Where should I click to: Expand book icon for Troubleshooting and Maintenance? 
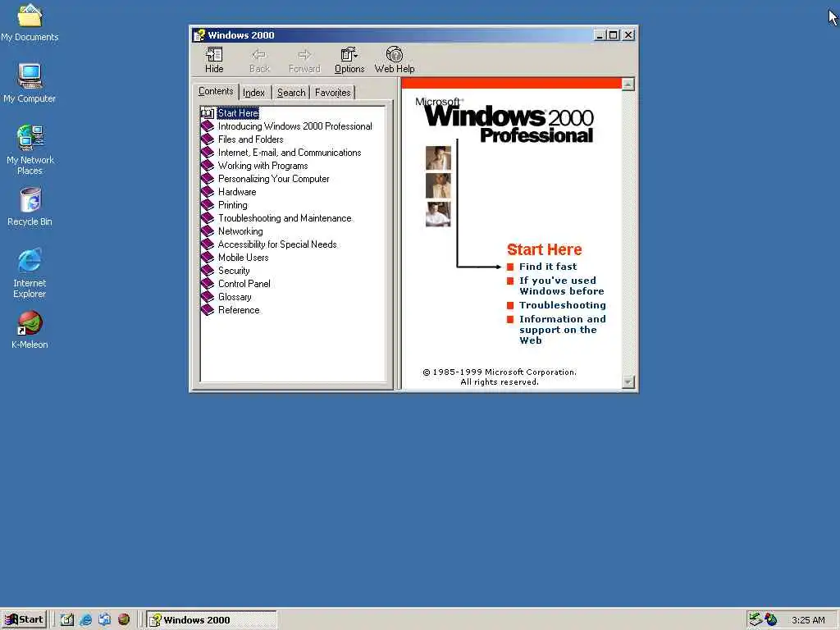(208, 218)
